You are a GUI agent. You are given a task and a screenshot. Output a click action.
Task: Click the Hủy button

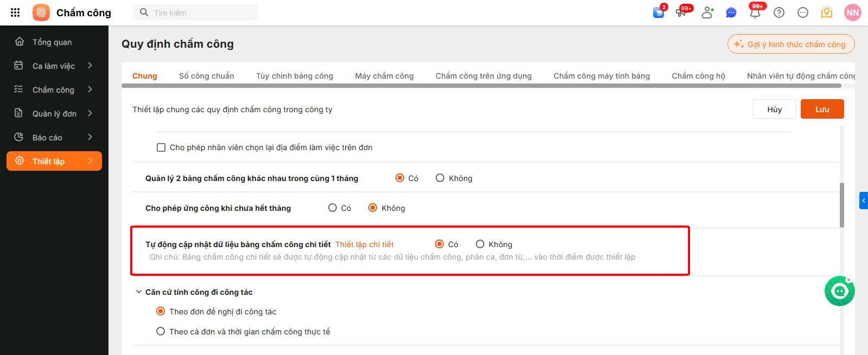(775, 109)
